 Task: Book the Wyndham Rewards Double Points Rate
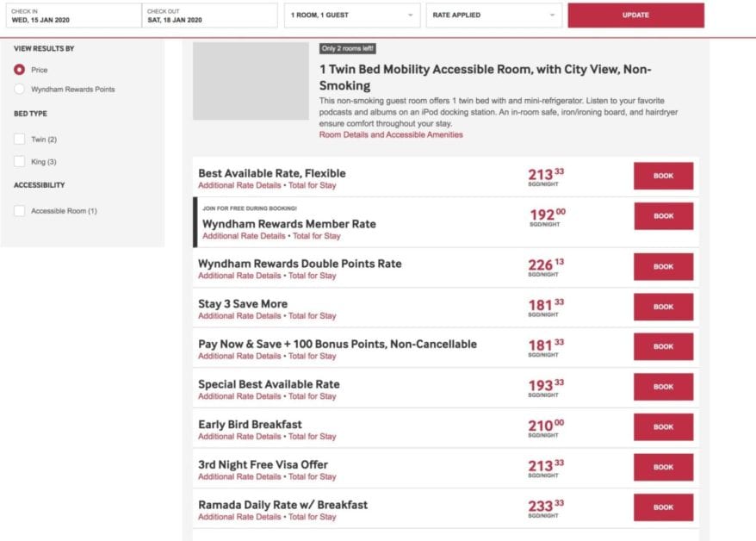click(x=663, y=267)
